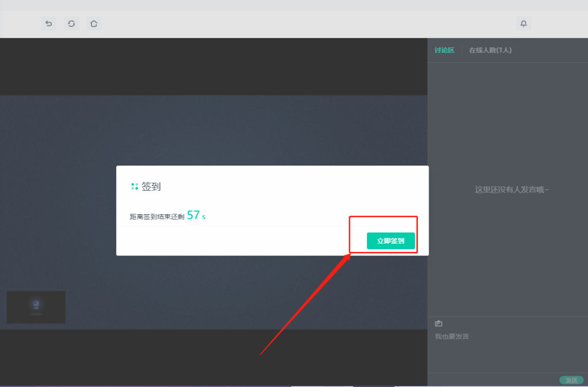588x387 pixels.
Task: Click the 签到 dialog title text
Action: [151, 187]
